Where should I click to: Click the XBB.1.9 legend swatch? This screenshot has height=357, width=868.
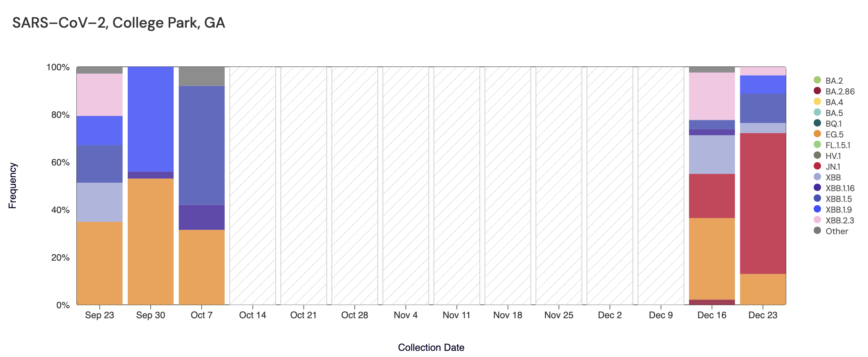click(817, 210)
